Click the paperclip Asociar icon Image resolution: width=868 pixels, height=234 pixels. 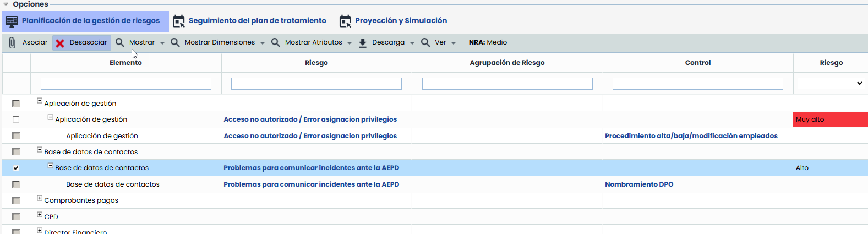[12, 42]
